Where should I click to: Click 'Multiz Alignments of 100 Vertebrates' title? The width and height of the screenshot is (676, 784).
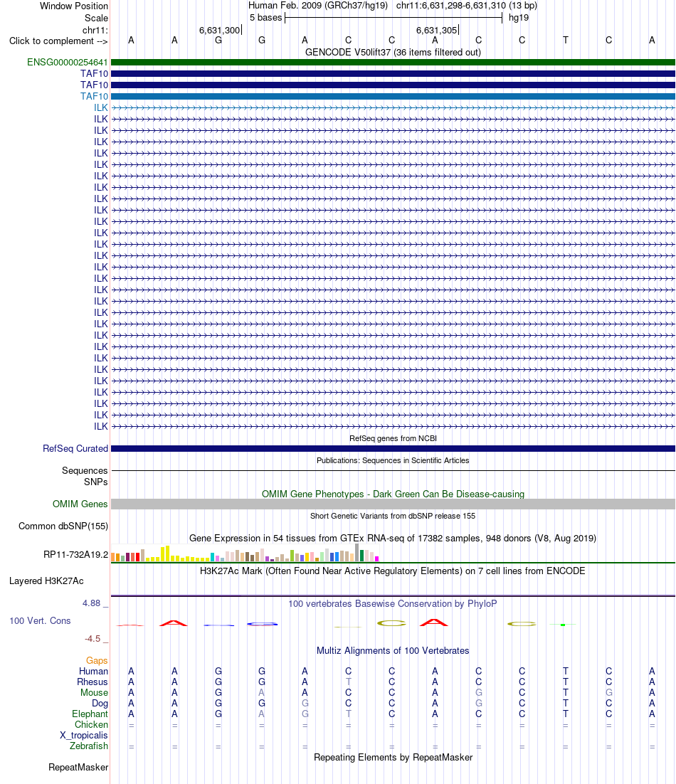pos(393,650)
